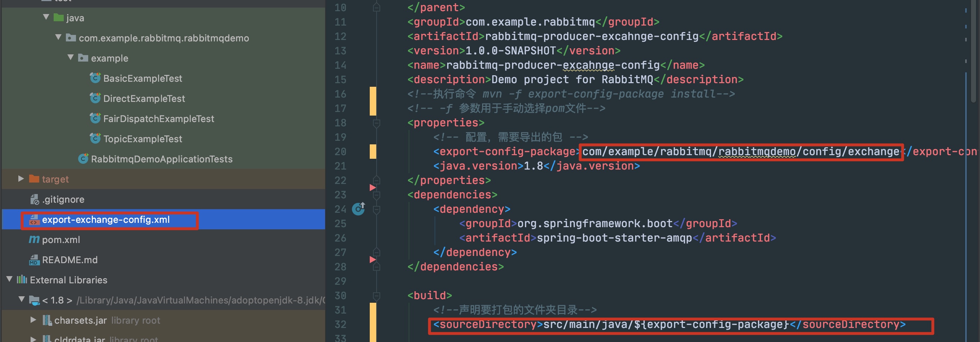Click the description Demo project for RabbitMQ
The width and height of the screenshot is (980, 342).
[x=572, y=80]
